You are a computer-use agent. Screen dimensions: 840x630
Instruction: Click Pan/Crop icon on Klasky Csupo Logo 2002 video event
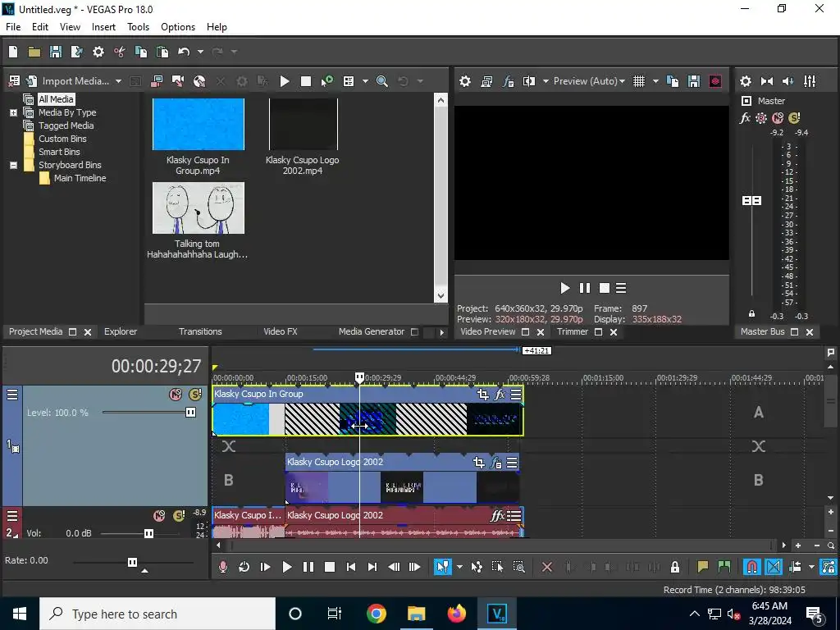pyautogui.click(x=479, y=462)
